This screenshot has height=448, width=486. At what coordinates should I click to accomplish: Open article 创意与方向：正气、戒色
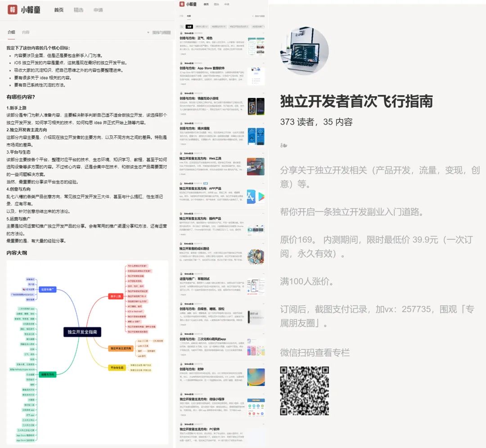(x=196, y=38)
